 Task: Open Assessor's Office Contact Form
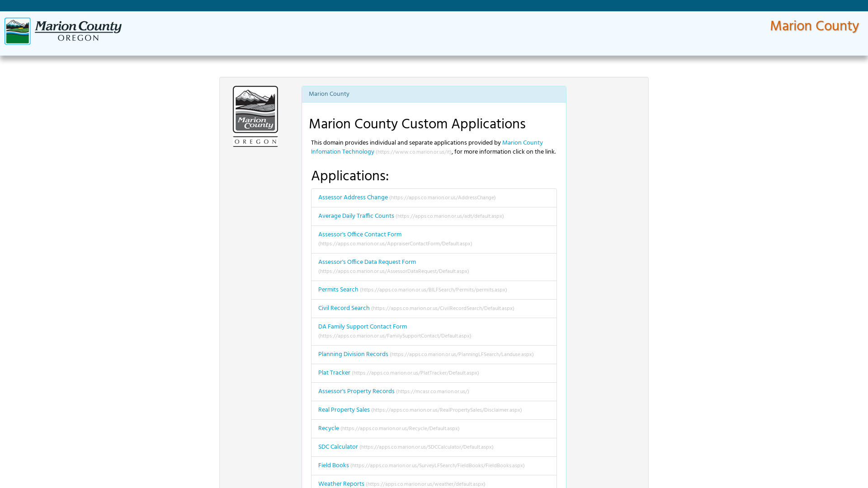tap(359, 235)
